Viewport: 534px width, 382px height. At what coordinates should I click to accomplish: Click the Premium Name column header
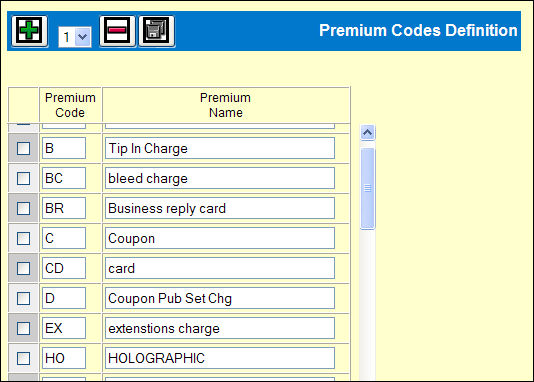[x=225, y=105]
